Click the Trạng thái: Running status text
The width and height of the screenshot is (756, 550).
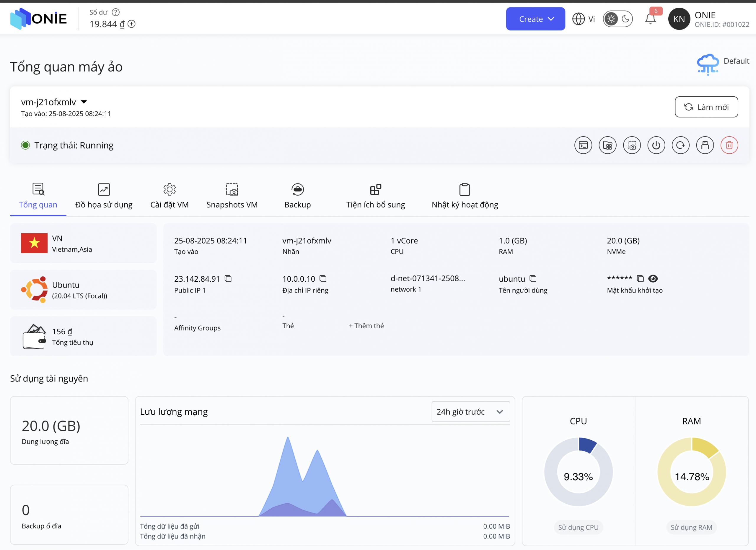pyautogui.click(x=74, y=145)
